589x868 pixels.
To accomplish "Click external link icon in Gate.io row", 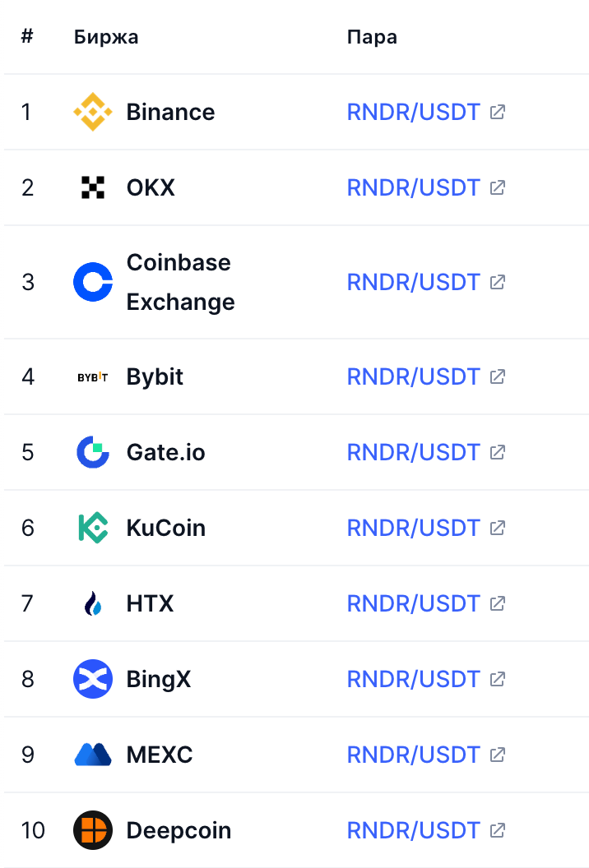I will click(497, 452).
